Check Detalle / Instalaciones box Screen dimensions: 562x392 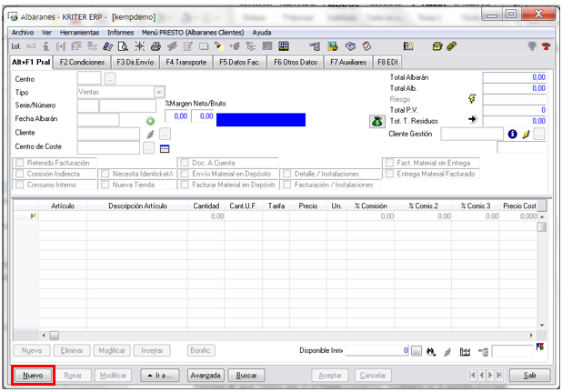click(286, 174)
